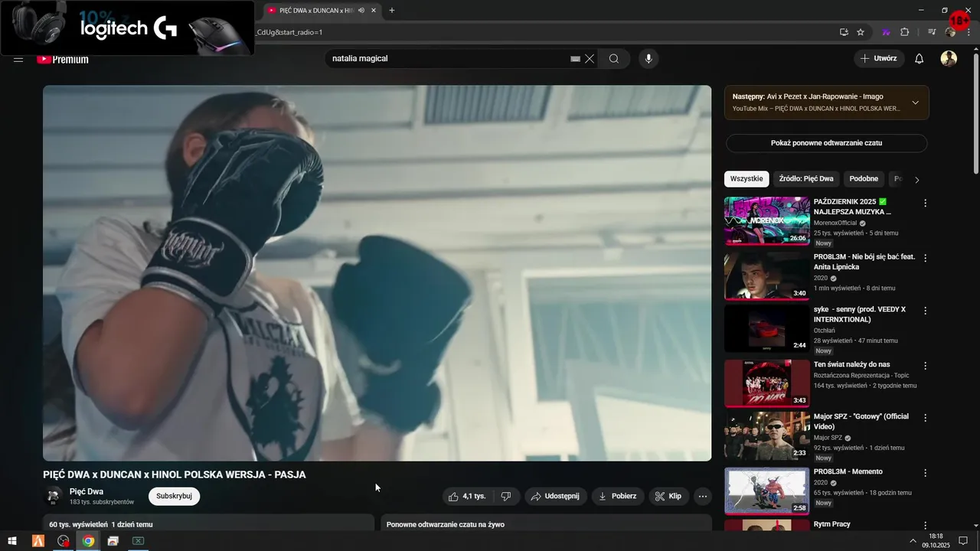Image resolution: width=980 pixels, height=551 pixels.
Task: Open the Chrome extensions puzzle icon
Action: point(904,32)
